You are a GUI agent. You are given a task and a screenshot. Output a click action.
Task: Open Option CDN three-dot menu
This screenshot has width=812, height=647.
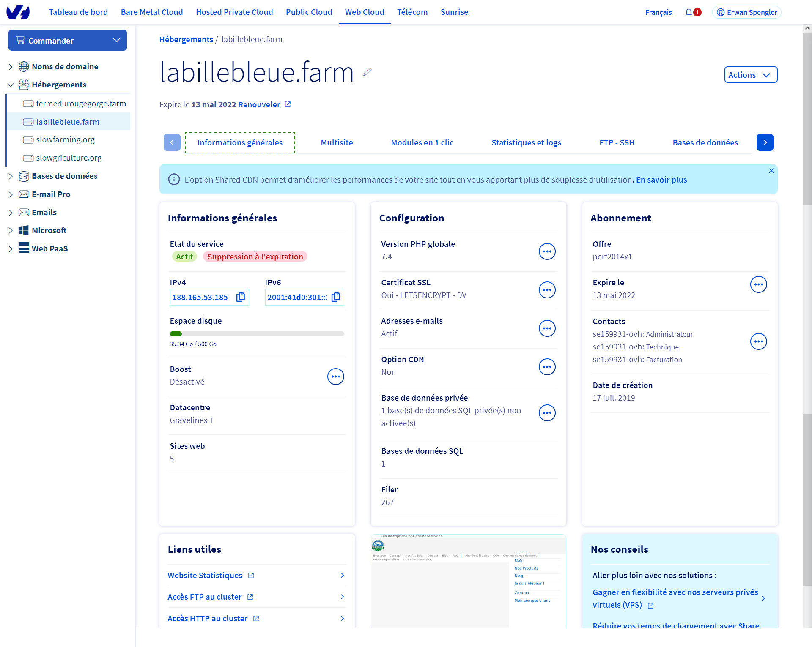click(x=547, y=367)
